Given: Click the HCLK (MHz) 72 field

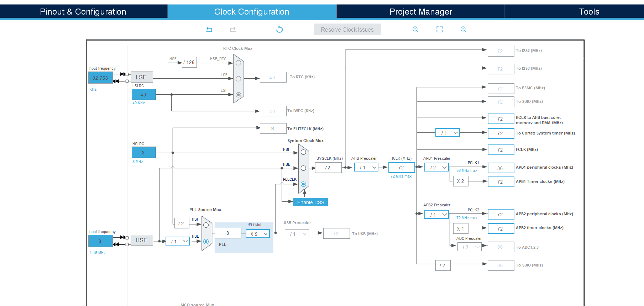Looking at the screenshot, I should pos(402,167).
